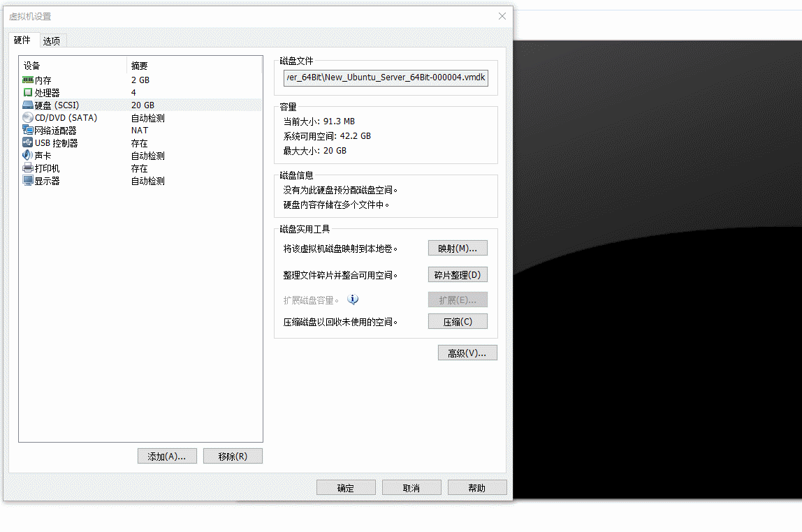802x532 pixels.
Task: Click the 2 GB memory summary value
Action: 140,80
